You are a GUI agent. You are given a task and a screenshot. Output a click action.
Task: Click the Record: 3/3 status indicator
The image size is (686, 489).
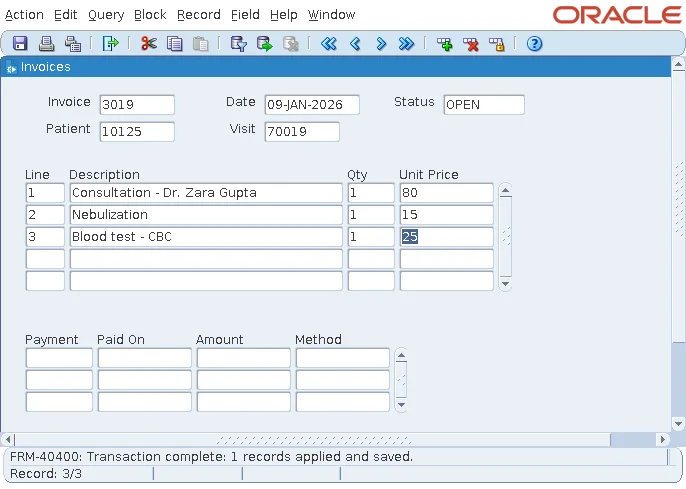pyautogui.click(x=46, y=474)
